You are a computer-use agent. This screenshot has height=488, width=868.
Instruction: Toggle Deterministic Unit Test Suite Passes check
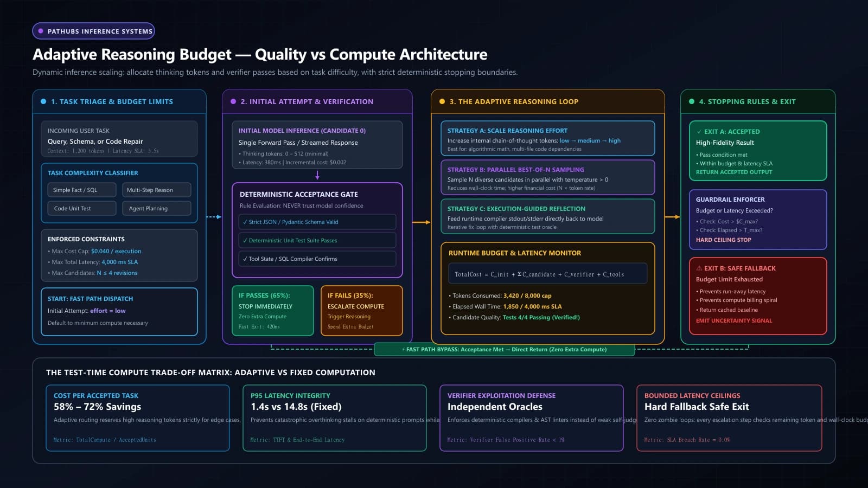(317, 240)
